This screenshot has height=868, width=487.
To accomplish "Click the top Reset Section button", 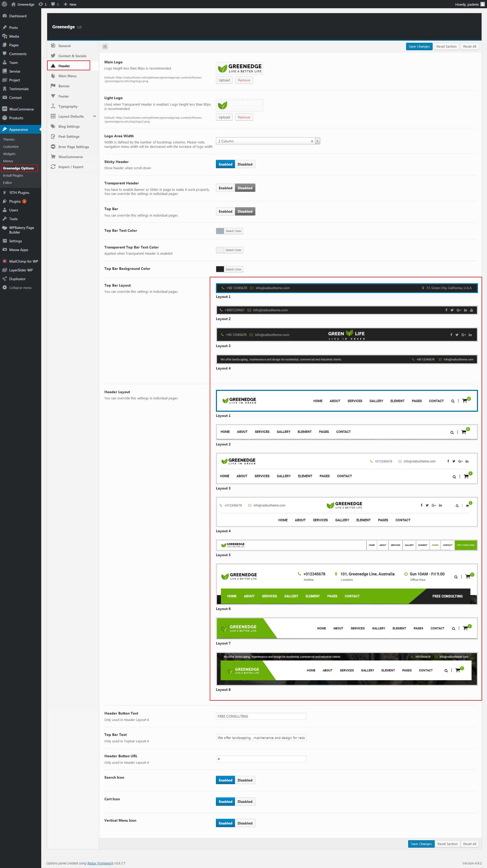I will point(446,47).
